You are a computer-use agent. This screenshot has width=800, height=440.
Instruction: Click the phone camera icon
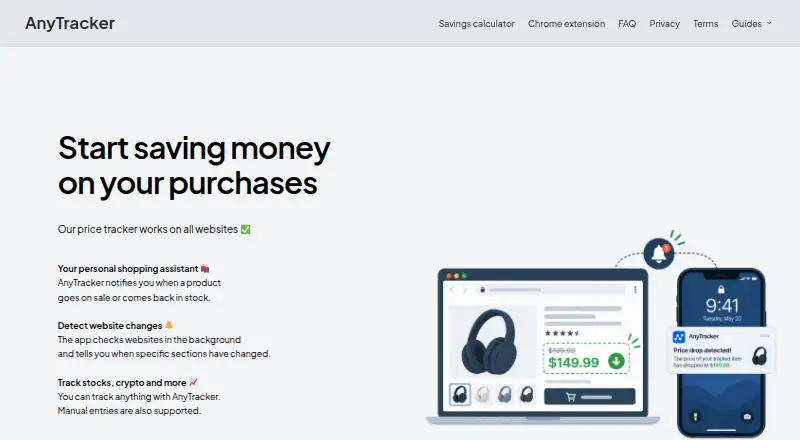click(x=747, y=417)
